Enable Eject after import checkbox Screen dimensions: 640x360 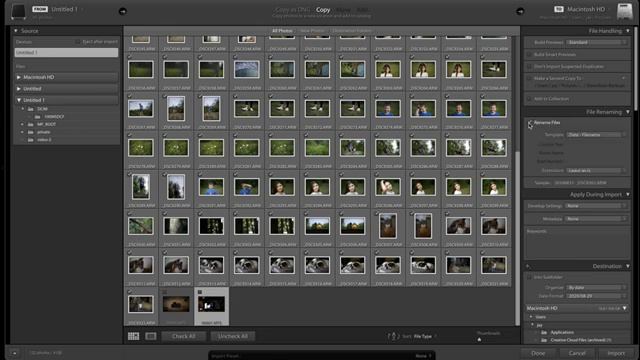click(x=78, y=42)
